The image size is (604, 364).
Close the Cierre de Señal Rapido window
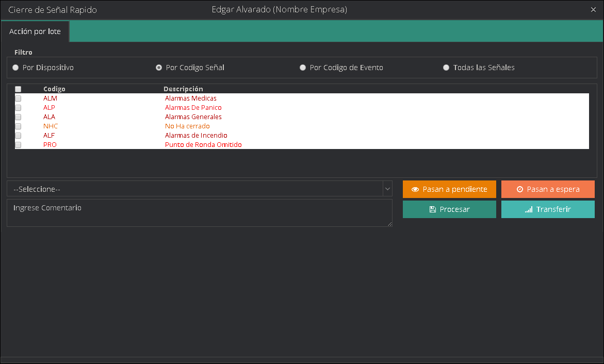coord(593,9)
